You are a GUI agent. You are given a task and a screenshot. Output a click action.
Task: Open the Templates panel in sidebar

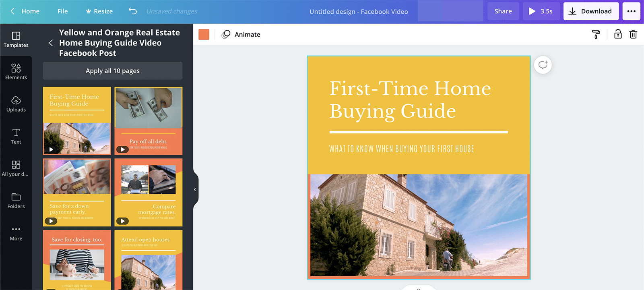coord(16,39)
